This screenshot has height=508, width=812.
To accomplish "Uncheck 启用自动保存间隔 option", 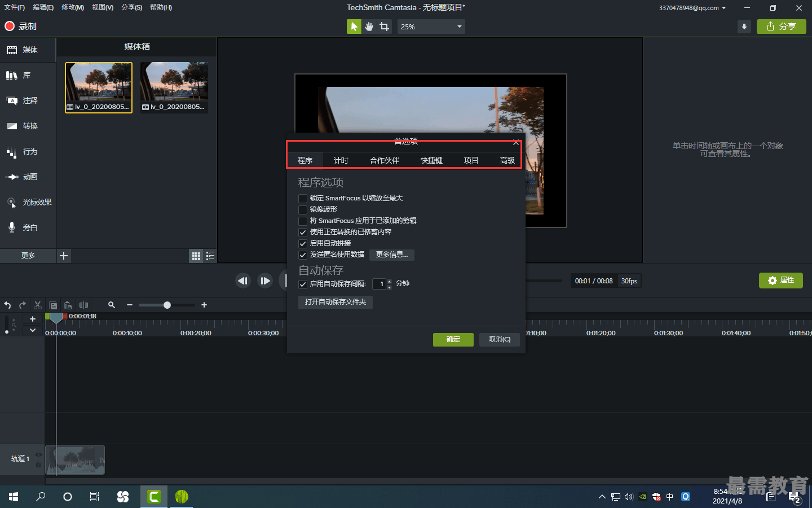I will coord(303,284).
